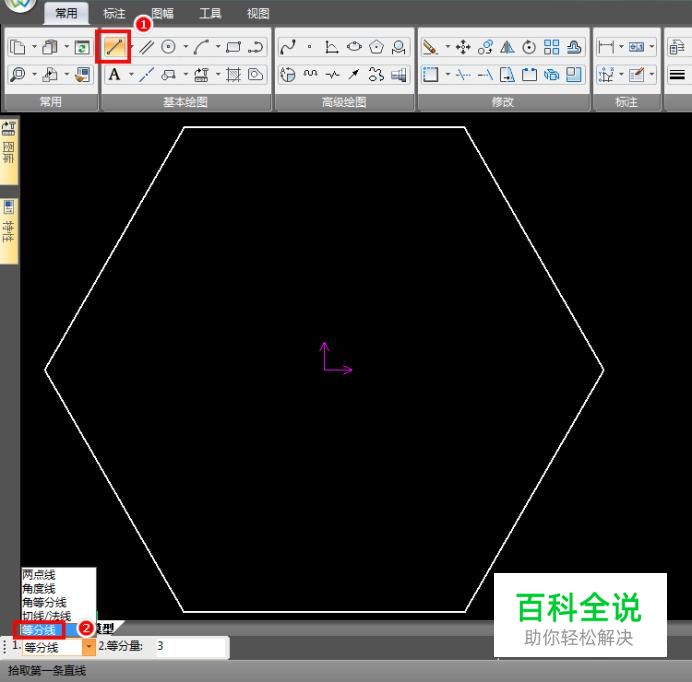The image size is (692, 682).
Task: Click the application logo button at top-left
Action: 19,4
